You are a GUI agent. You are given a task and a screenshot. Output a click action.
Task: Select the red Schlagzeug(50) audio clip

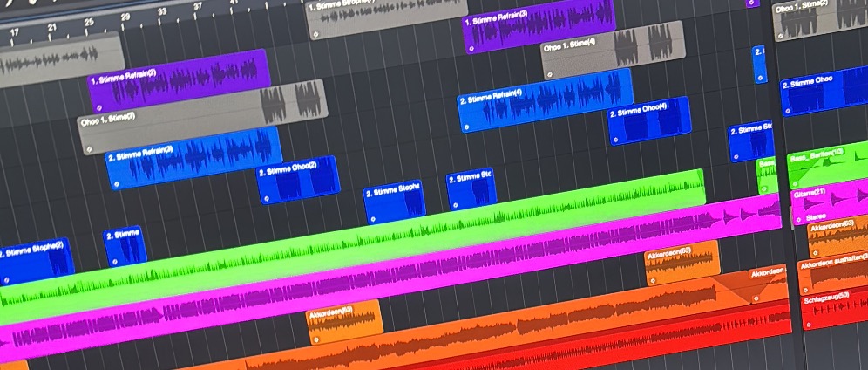pyautogui.click(x=835, y=307)
